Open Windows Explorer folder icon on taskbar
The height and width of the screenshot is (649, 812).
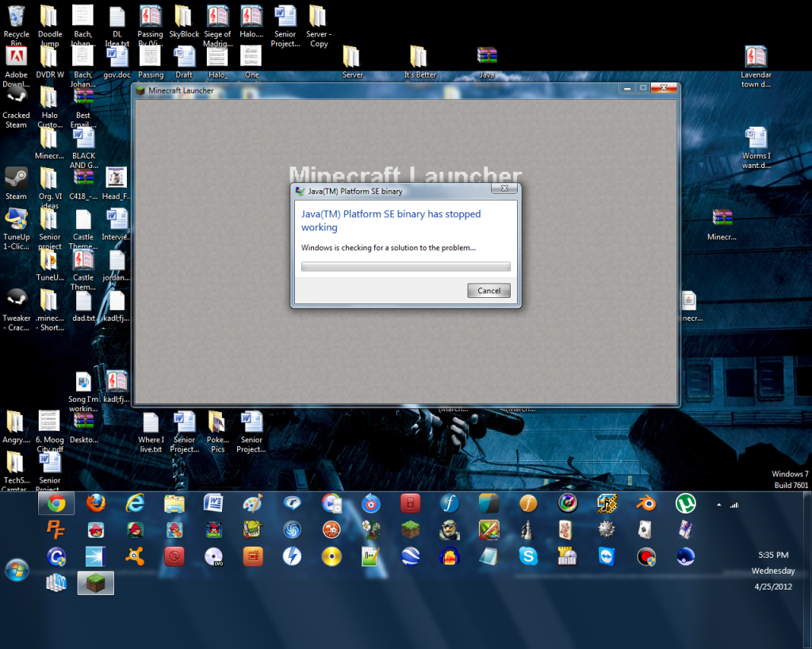[174, 503]
